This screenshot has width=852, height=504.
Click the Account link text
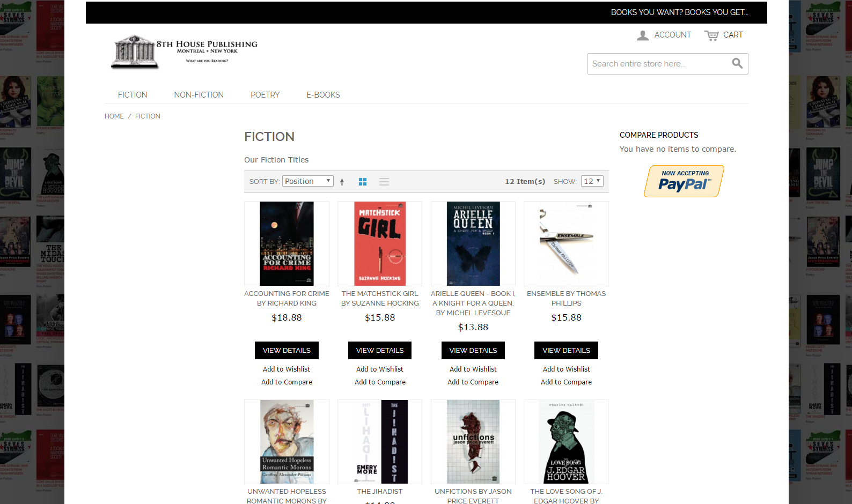673,35
